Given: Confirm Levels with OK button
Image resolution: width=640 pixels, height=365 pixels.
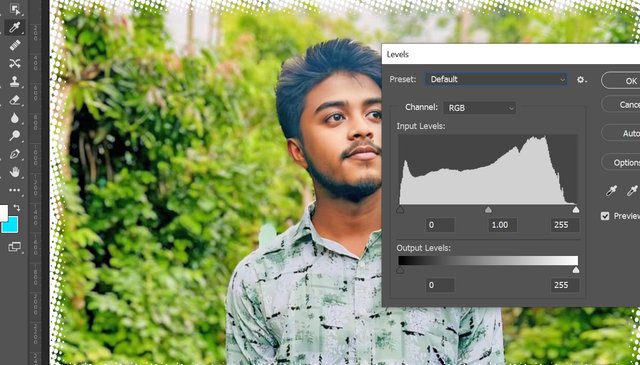Looking at the screenshot, I should click(621, 81).
